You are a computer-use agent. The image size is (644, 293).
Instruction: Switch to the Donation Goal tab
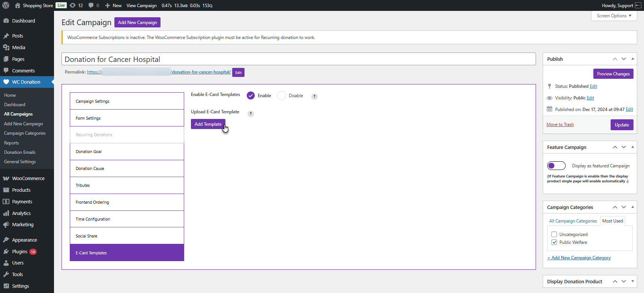tap(127, 152)
